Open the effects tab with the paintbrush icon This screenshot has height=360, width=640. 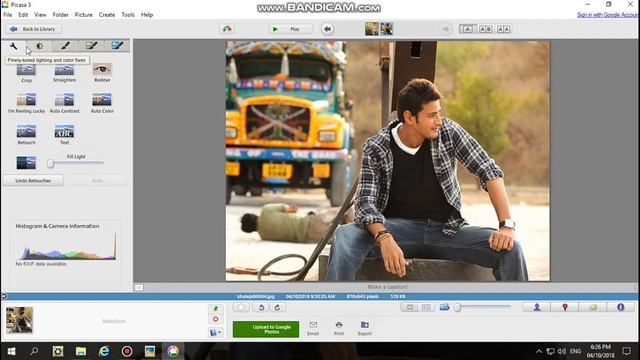[x=65, y=46]
